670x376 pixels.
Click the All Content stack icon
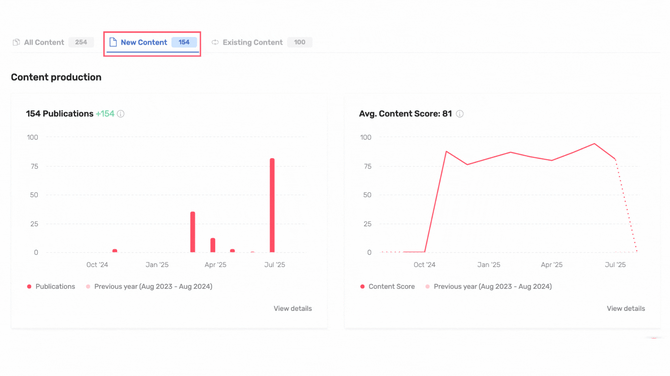click(x=16, y=42)
